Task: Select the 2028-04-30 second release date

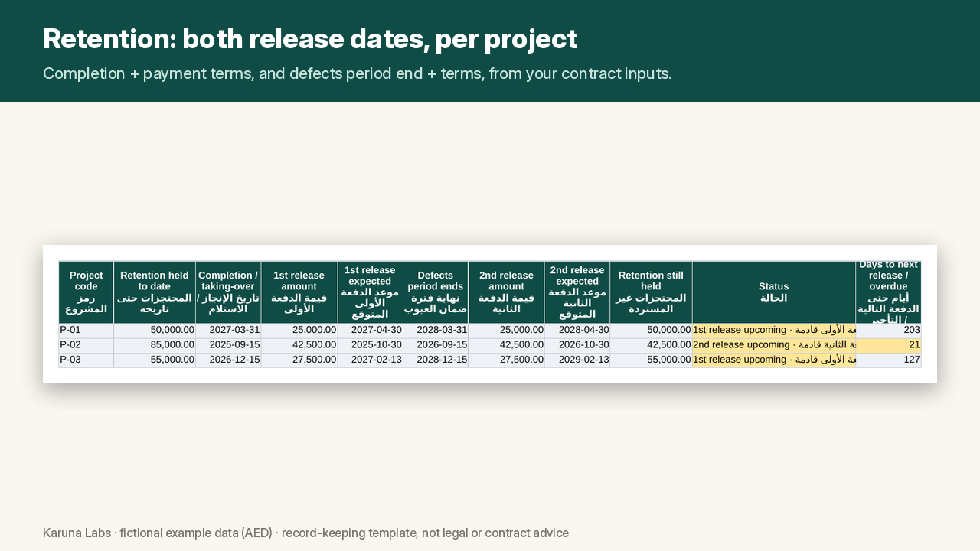Action: click(577, 331)
